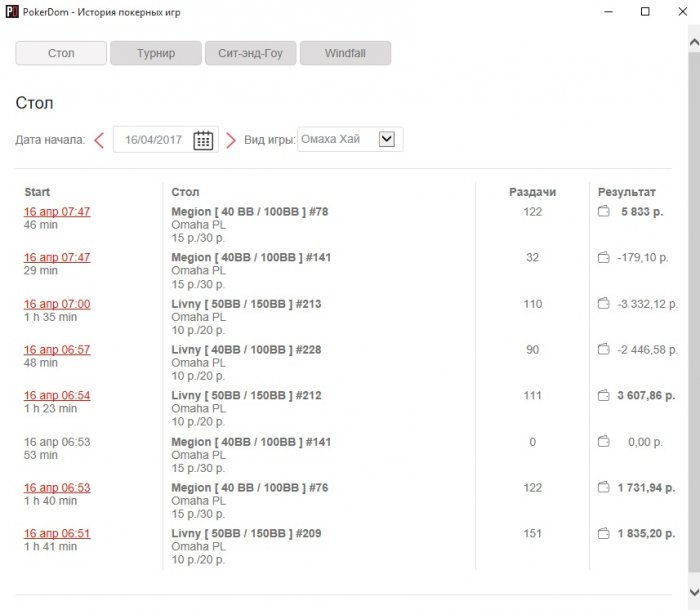Switch to the Турнир tab
The image size is (700, 610).
tap(155, 53)
